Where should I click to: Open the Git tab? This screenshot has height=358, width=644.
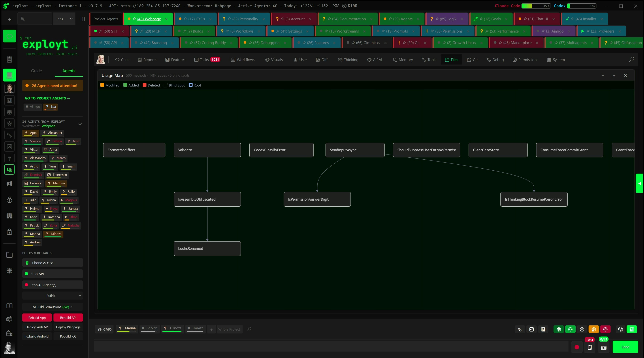point(472,59)
